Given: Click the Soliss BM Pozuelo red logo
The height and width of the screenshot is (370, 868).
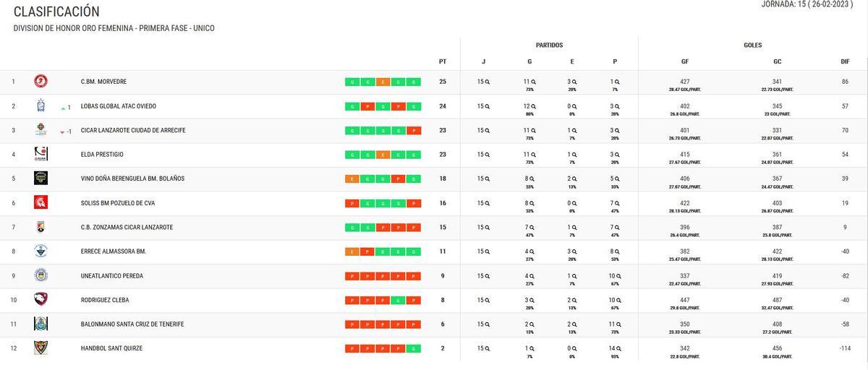Looking at the screenshot, I should 41,202.
